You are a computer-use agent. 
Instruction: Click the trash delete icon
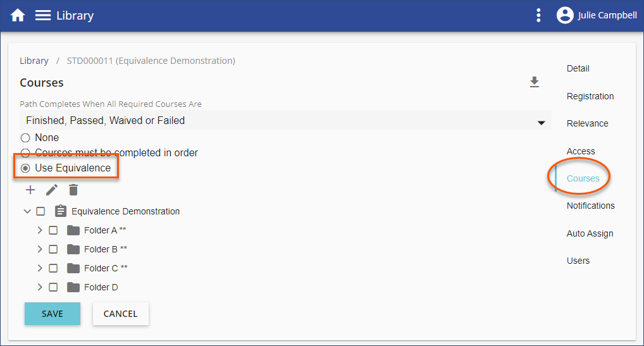tap(73, 190)
